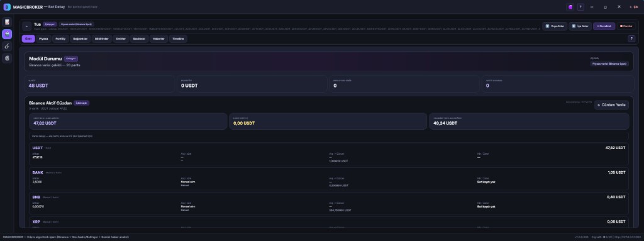The width and height of the screenshot is (644, 241).
Task: Click the İşlem açık badge
Action: point(81,103)
